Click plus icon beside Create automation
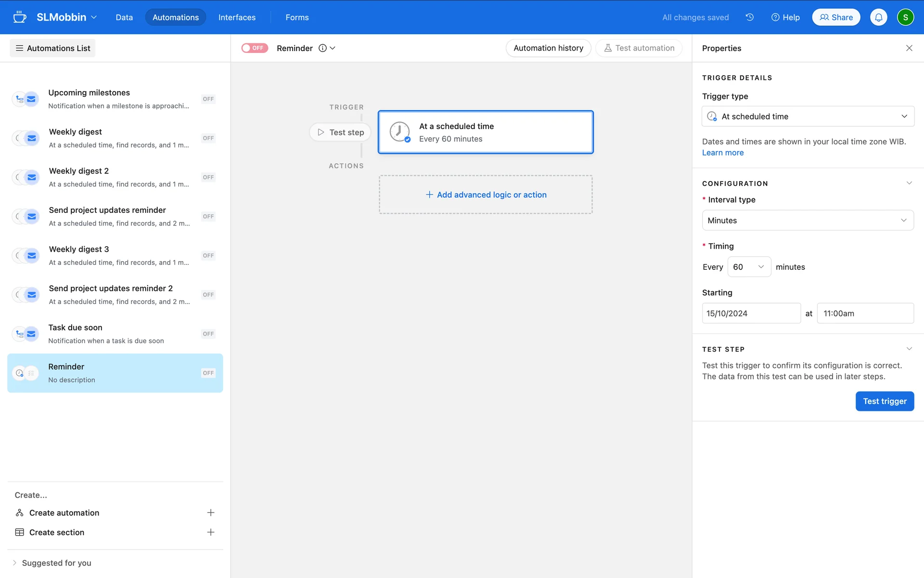This screenshot has width=924, height=578. pos(210,512)
